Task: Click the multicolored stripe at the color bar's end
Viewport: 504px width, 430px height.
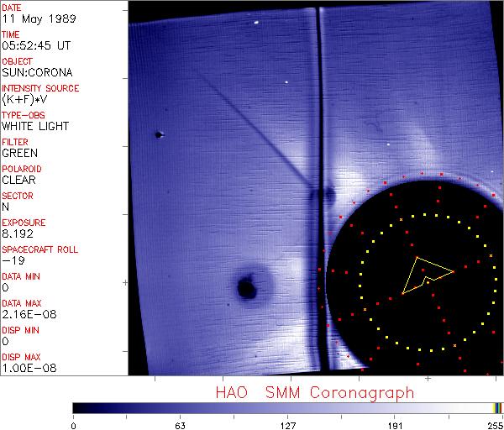Action: click(x=497, y=407)
